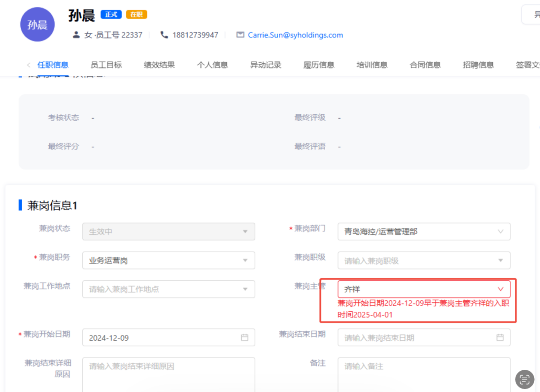Open the 兼岗状态 dropdown showing 生效中
The width and height of the screenshot is (540, 392).
pyautogui.click(x=169, y=231)
